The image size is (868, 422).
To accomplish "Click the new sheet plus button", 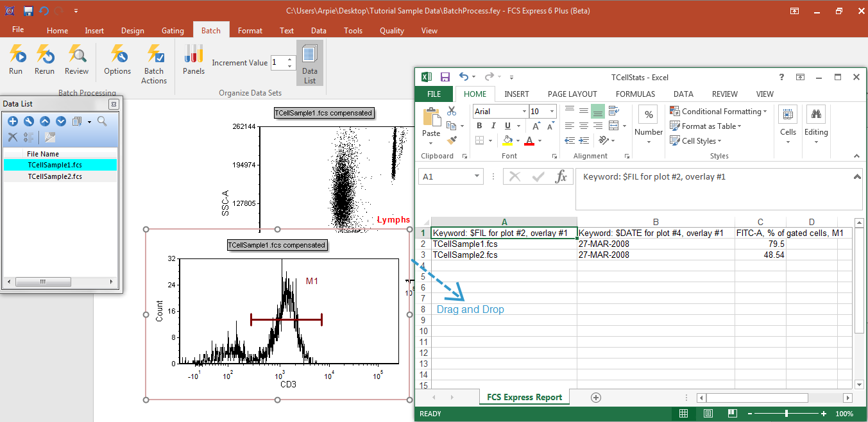I will click(596, 398).
